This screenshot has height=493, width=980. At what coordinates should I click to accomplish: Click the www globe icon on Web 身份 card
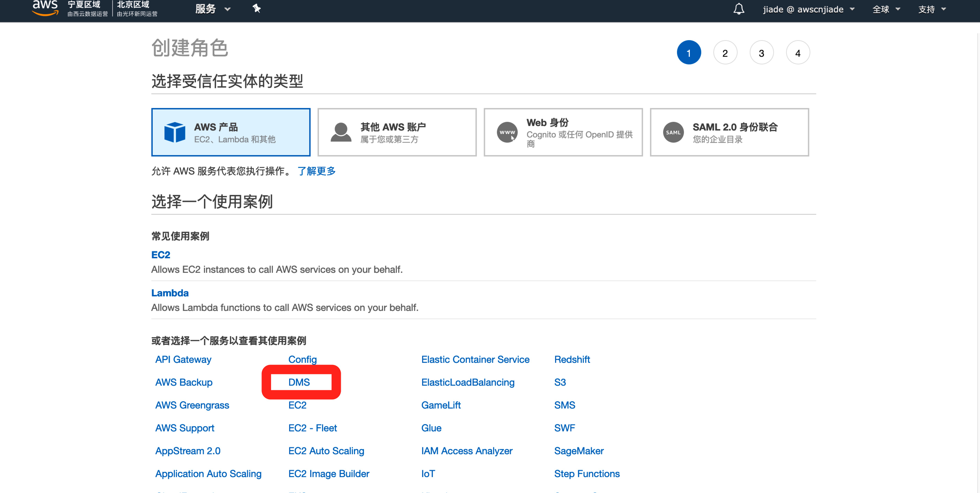(x=507, y=132)
